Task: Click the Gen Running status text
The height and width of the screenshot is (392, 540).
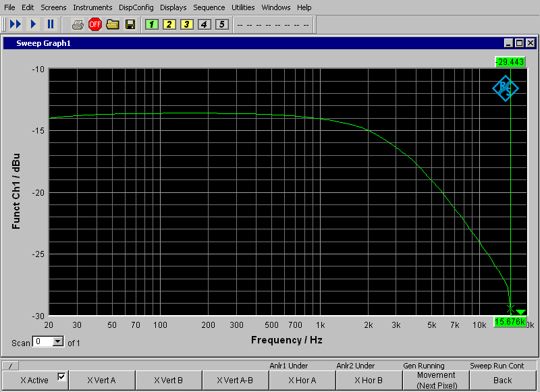Action: (424, 366)
